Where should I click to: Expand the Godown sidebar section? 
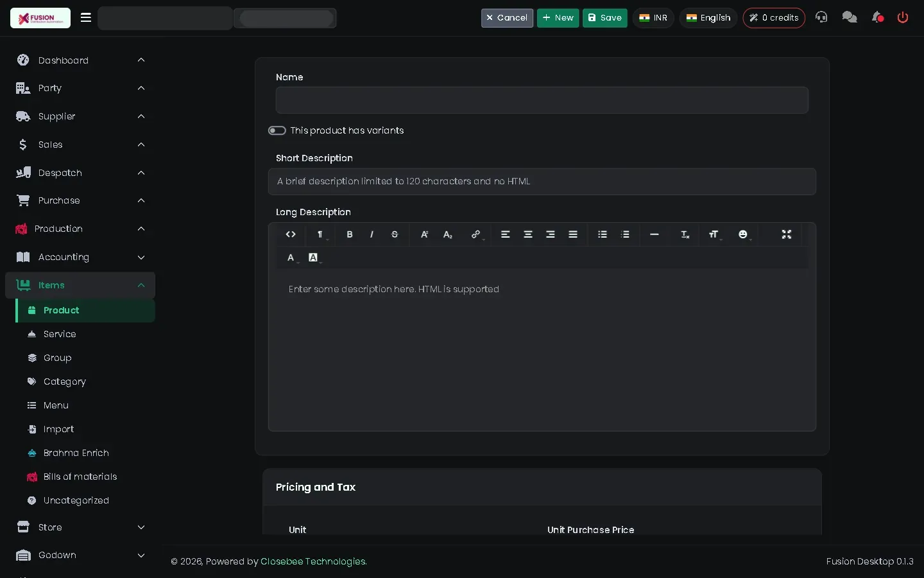pyautogui.click(x=80, y=555)
